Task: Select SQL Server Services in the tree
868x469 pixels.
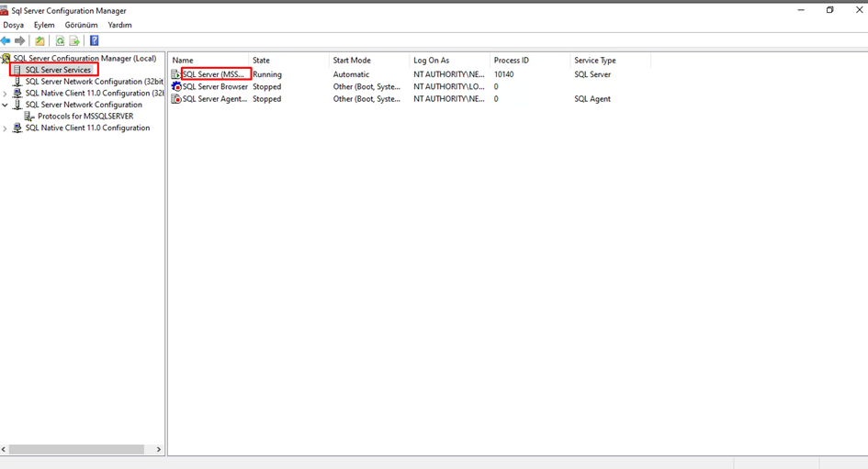Action: point(58,70)
